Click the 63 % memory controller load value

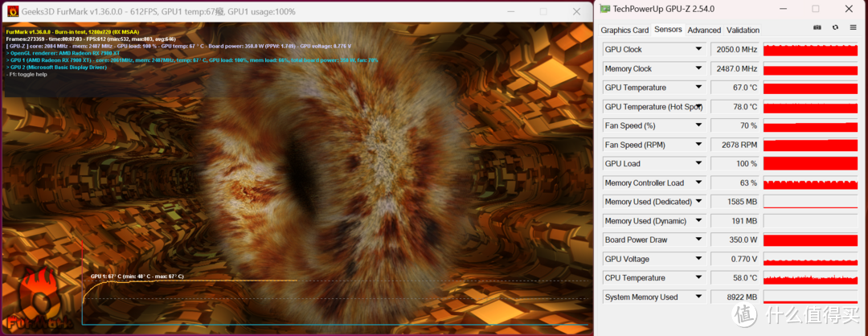735,183
